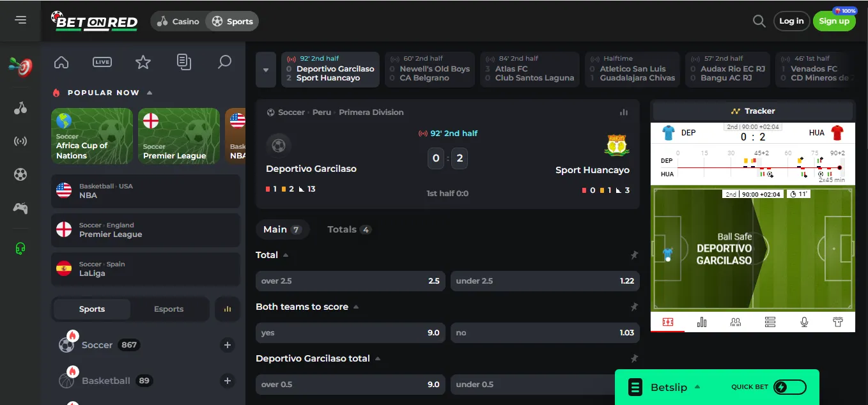Click the Sign up button
868x405 pixels.
click(x=833, y=21)
